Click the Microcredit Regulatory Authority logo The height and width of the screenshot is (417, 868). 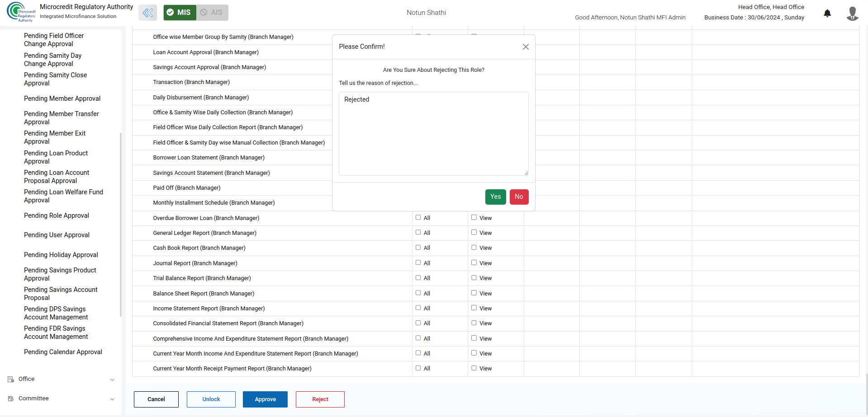click(x=21, y=12)
